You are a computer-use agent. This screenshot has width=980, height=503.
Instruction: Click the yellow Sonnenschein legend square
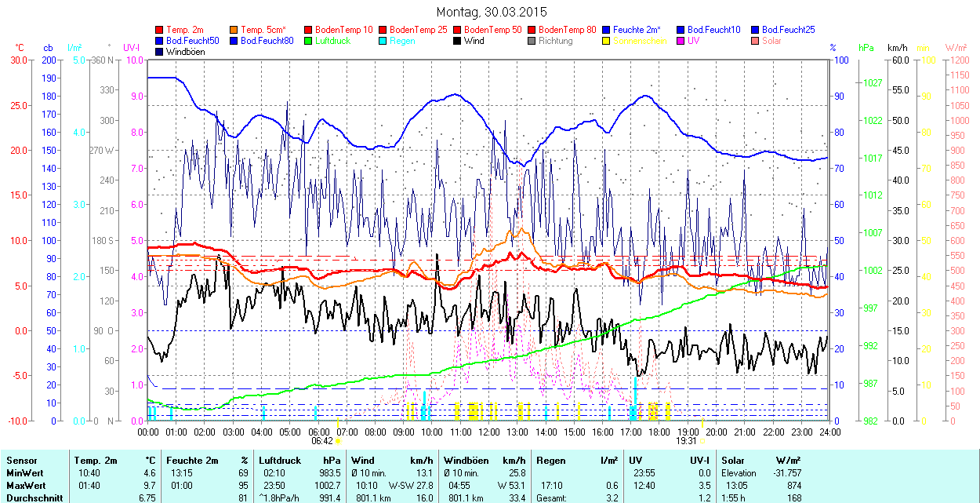coord(607,41)
